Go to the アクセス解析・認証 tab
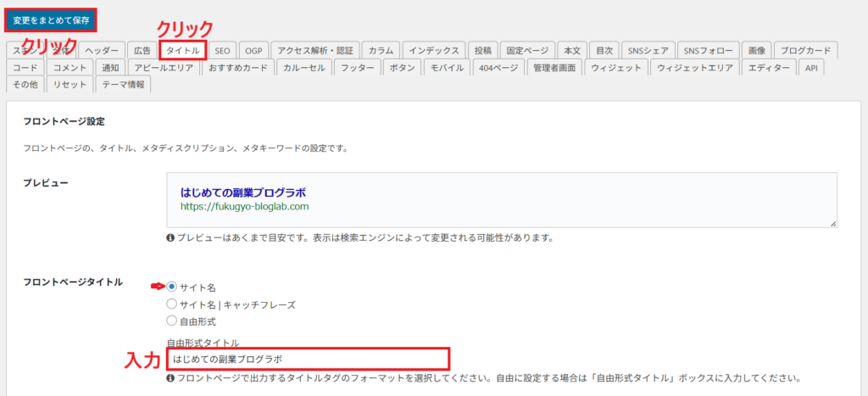The image size is (868, 396). pos(316,51)
